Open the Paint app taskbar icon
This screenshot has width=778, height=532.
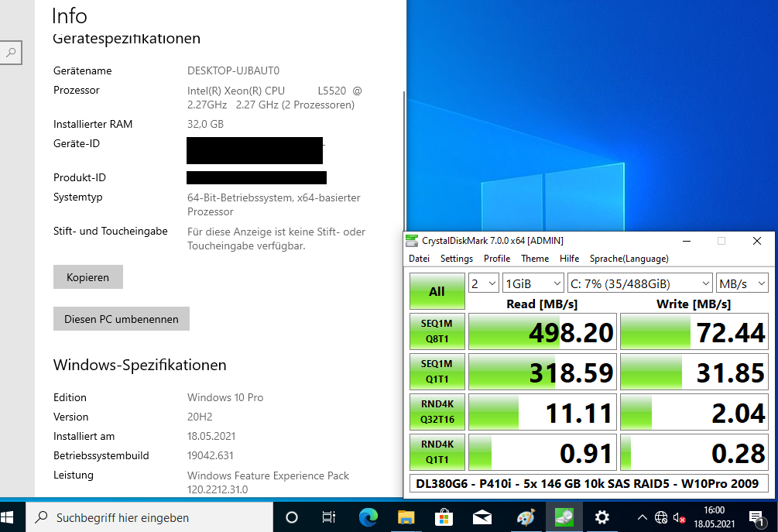pos(526,517)
